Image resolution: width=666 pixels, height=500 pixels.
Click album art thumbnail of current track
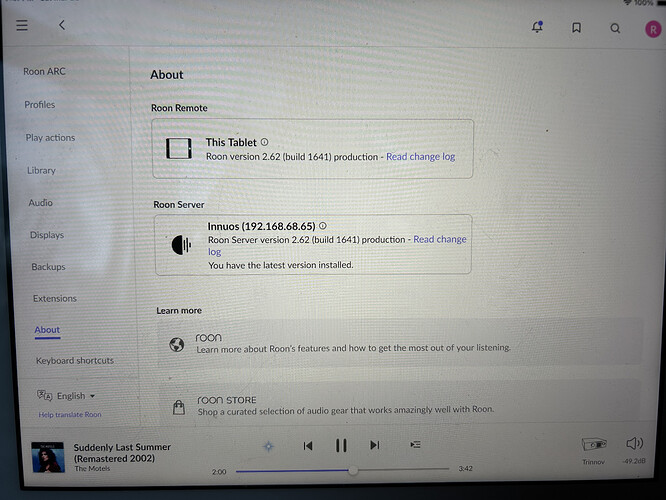[x=48, y=457]
